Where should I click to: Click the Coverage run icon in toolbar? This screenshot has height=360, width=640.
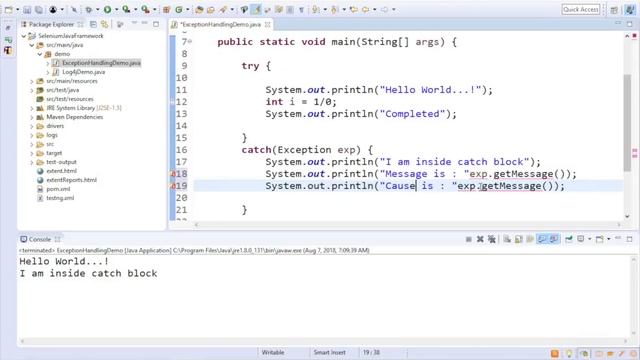pyautogui.click(x=127, y=9)
